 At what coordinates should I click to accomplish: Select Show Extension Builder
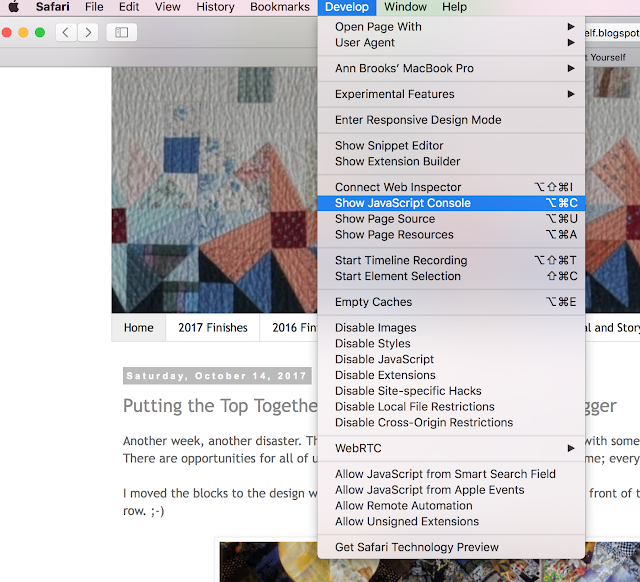(451, 161)
